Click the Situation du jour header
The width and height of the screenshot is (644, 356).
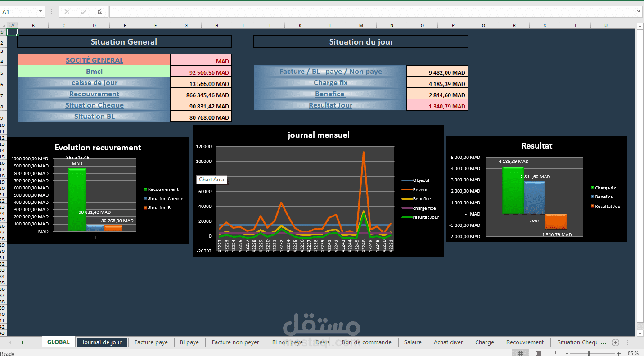tap(361, 41)
